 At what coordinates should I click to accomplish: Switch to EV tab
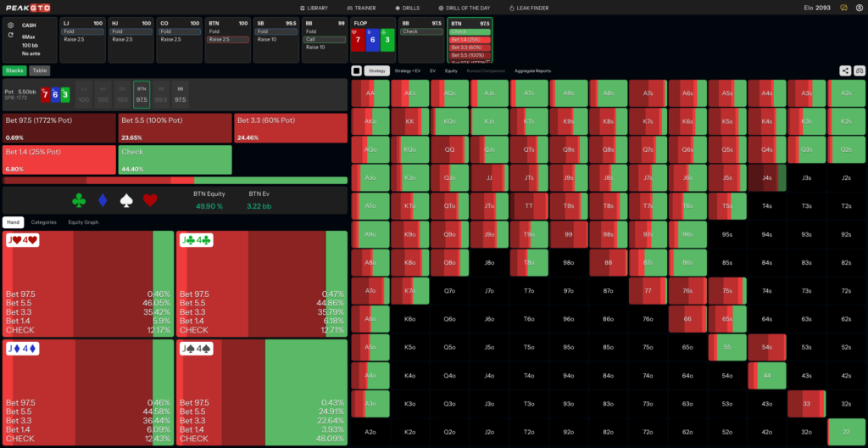tap(433, 71)
